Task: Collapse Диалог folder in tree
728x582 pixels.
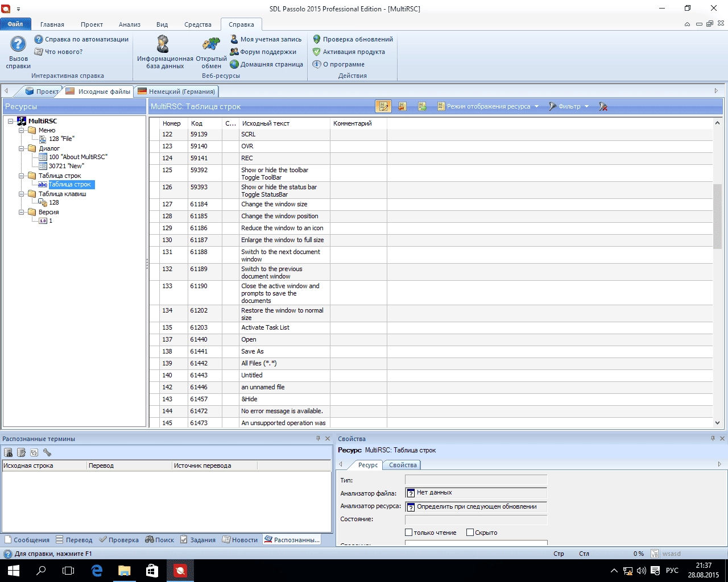Action: click(x=22, y=148)
